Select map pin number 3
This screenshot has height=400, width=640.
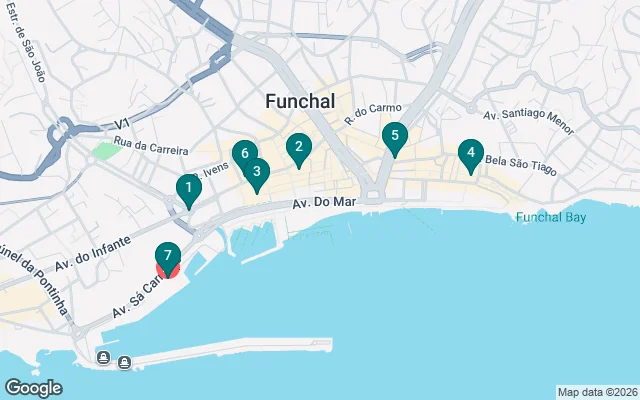(257, 173)
